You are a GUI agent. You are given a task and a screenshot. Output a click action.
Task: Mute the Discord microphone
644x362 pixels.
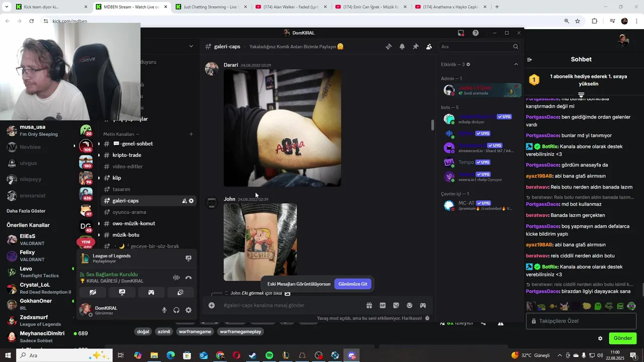point(164,310)
